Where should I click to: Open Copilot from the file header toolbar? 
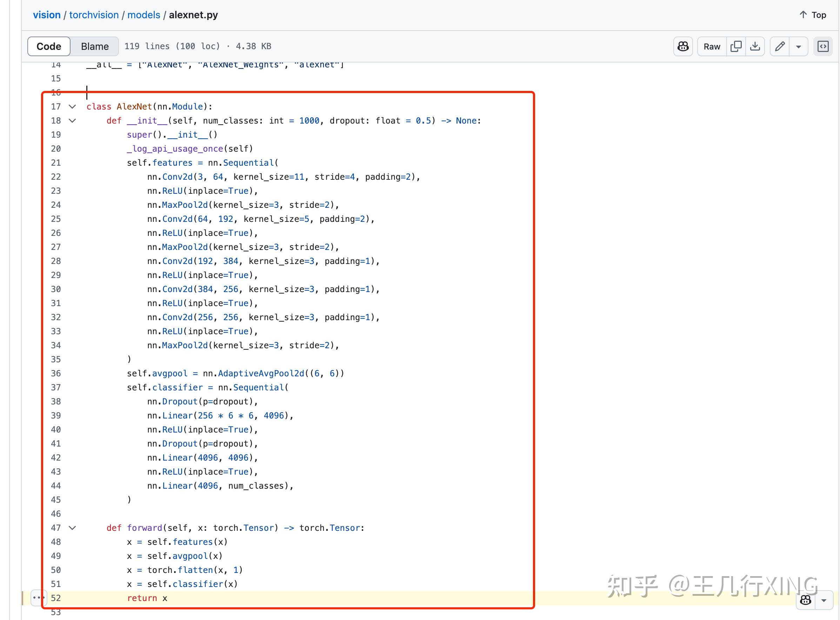click(683, 46)
